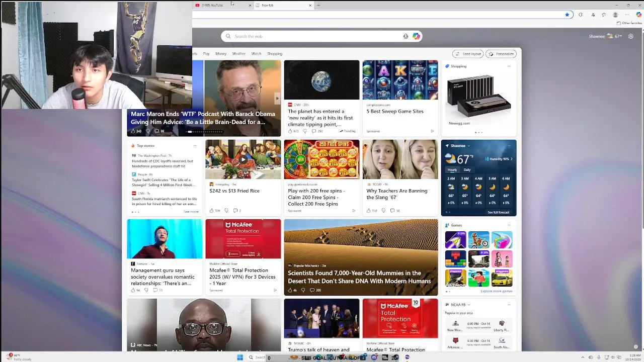This screenshot has width=644, height=362.
Task: Open the Games card more options
Action: tap(509, 225)
